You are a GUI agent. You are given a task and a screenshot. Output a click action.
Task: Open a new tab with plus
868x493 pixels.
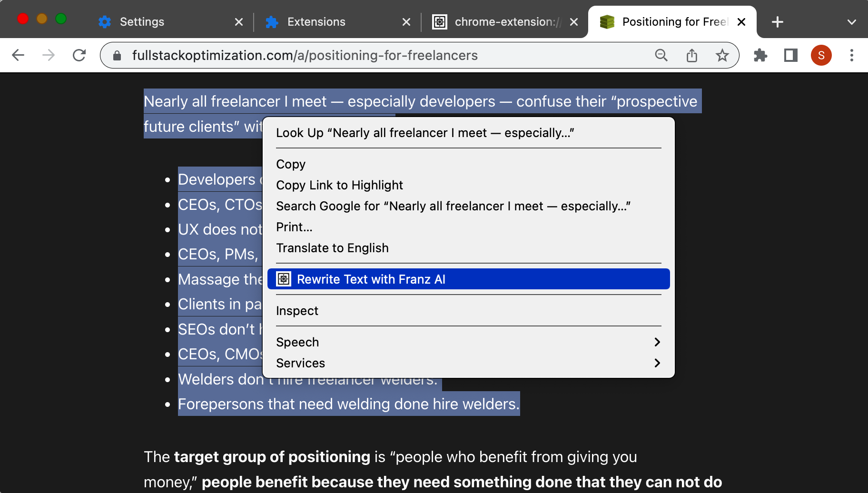pos(778,22)
